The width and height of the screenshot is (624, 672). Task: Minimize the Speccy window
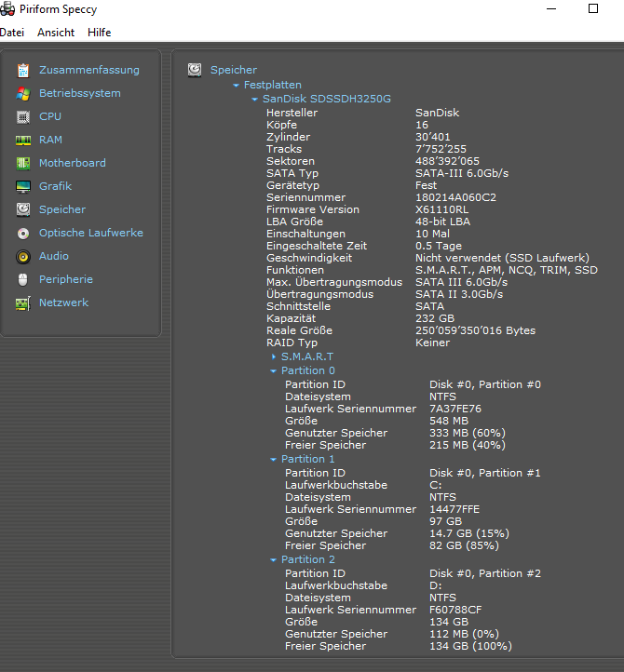point(551,8)
